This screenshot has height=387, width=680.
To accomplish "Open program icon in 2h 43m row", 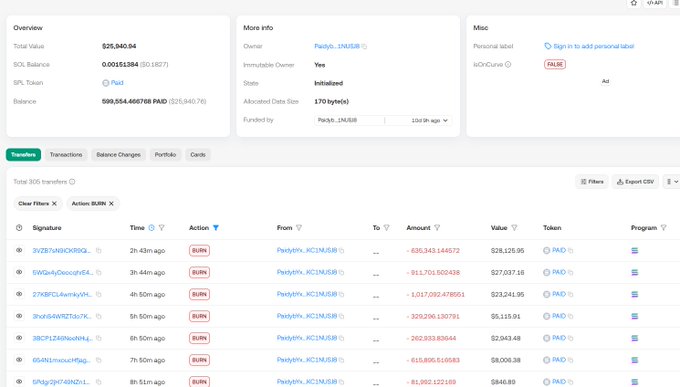I will (634, 251).
